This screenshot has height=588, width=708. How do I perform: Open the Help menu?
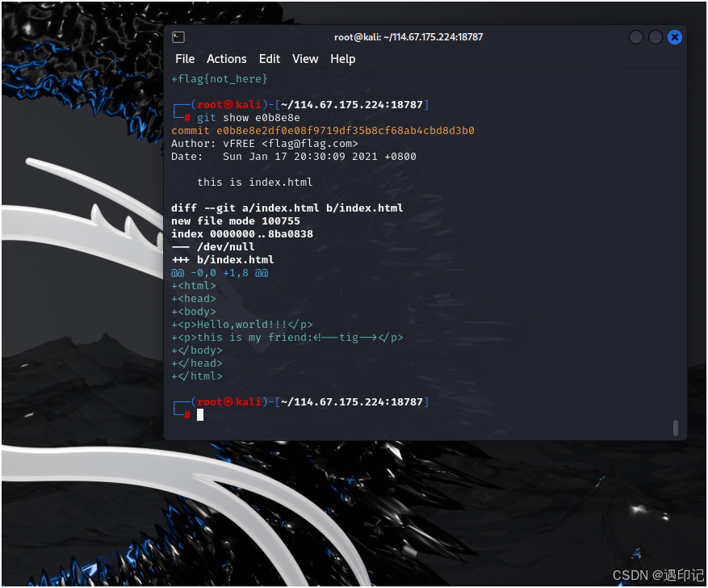[x=343, y=59]
